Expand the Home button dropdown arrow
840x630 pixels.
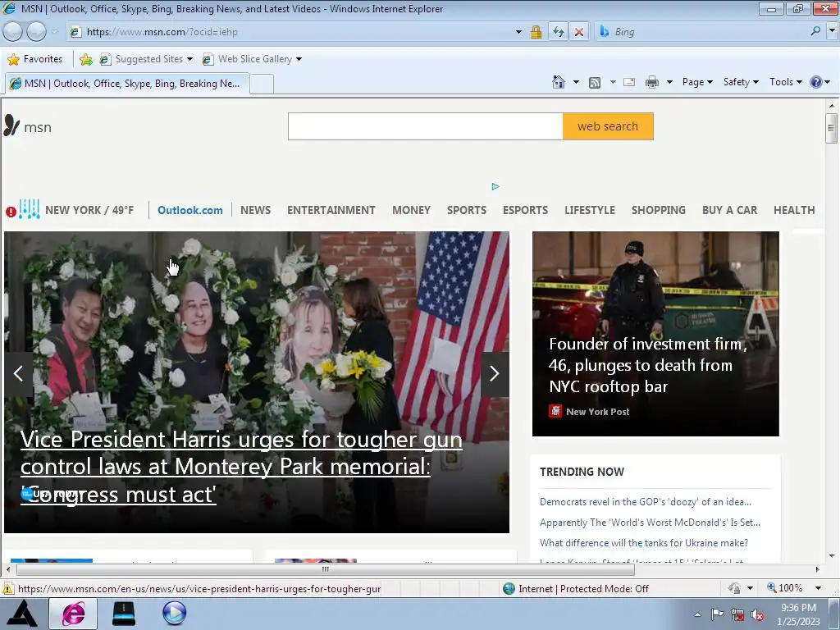[576, 82]
